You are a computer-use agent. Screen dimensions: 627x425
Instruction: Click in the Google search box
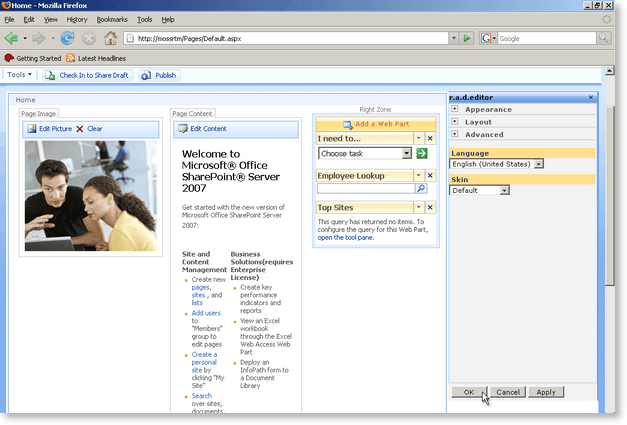click(x=547, y=38)
